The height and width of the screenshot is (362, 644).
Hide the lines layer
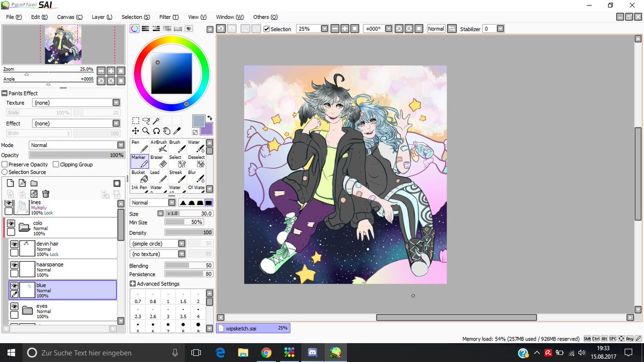coord(9,203)
